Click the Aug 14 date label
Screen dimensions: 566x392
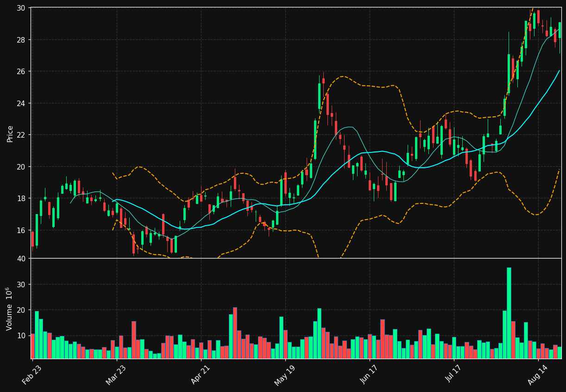537,375
